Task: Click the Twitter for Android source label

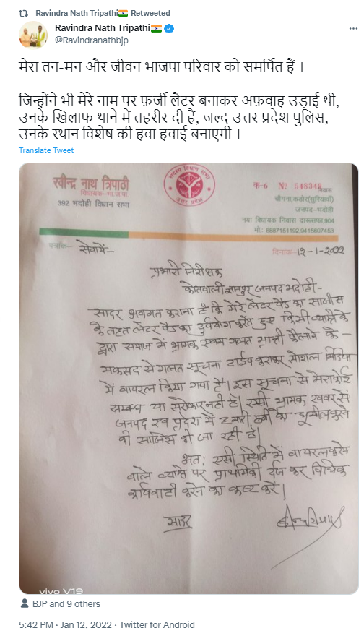Action: coord(157,624)
